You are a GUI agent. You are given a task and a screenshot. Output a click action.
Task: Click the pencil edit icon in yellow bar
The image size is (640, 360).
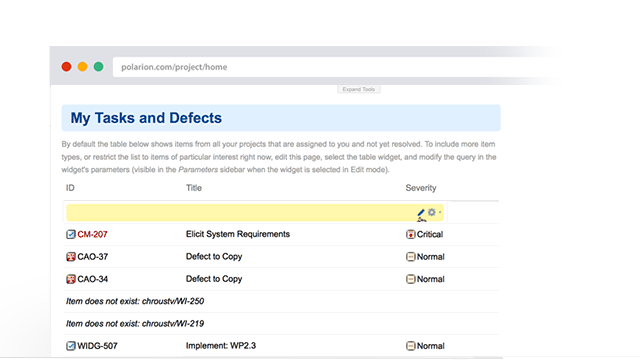click(421, 213)
